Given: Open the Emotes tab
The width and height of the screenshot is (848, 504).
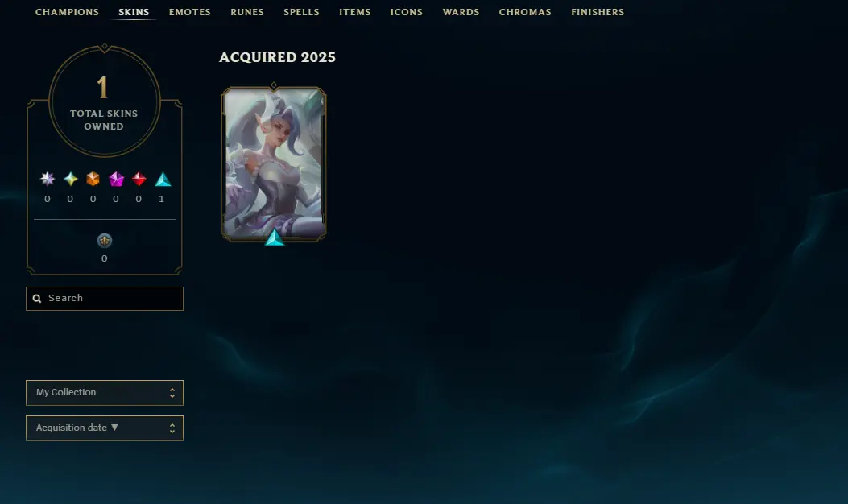Looking at the screenshot, I should tap(190, 12).
